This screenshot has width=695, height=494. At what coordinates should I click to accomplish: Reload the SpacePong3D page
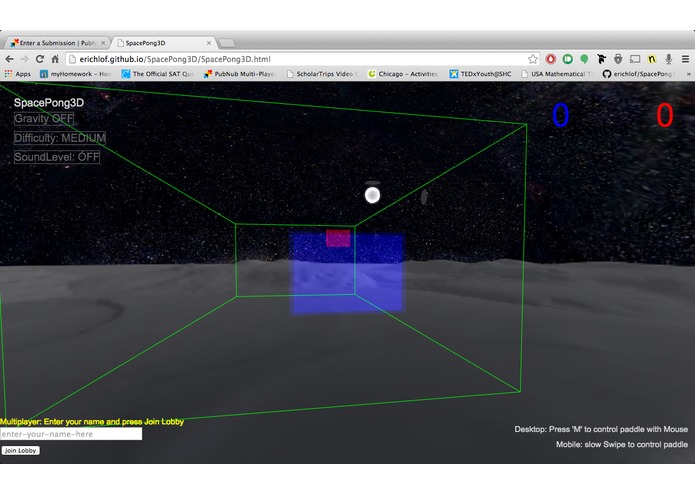(x=40, y=59)
